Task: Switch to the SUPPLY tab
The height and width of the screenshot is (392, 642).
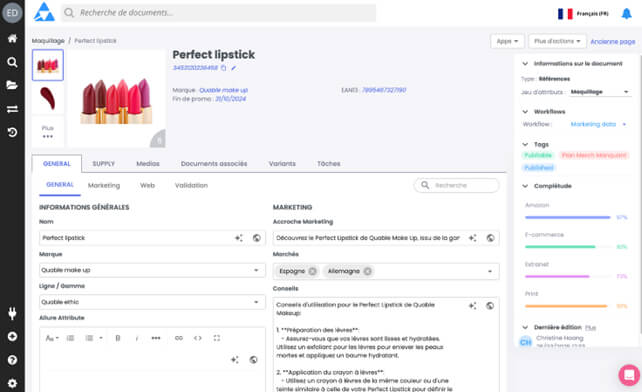Action: (103, 163)
